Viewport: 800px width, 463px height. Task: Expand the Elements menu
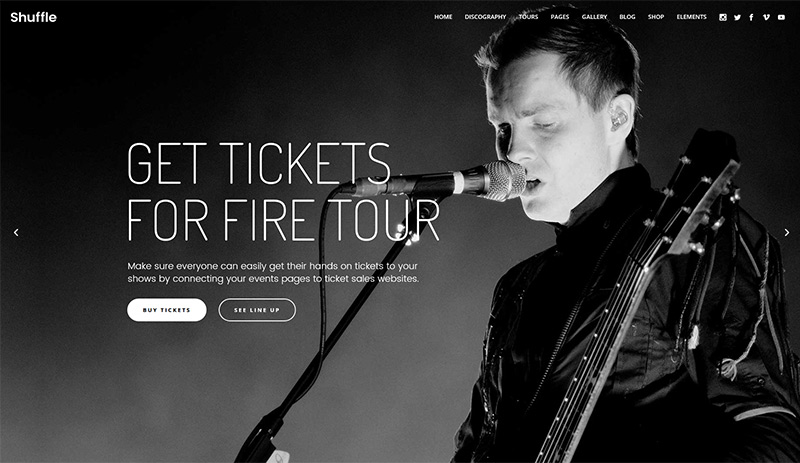691,17
